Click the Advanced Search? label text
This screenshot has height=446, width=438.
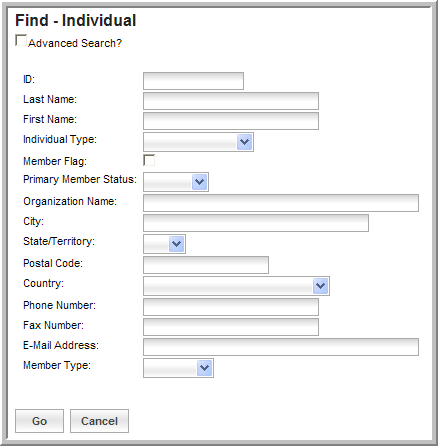coord(75,43)
